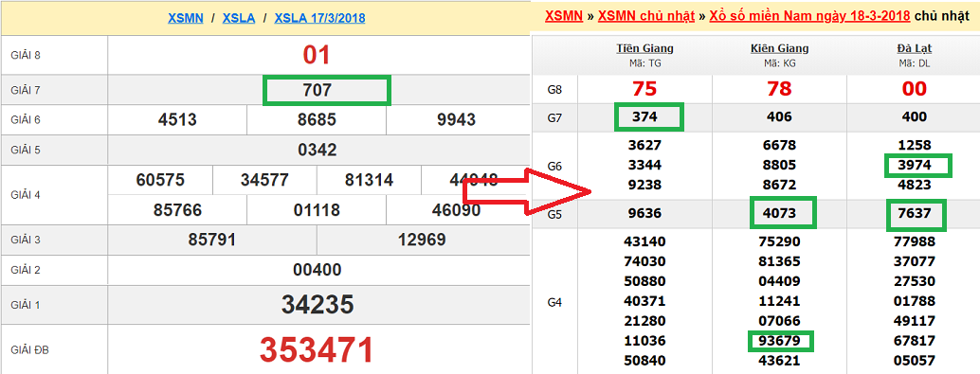Viewport: 980px width, 374px height.
Task: Click the red XSMN breadcrumb link
Action: click(x=563, y=15)
